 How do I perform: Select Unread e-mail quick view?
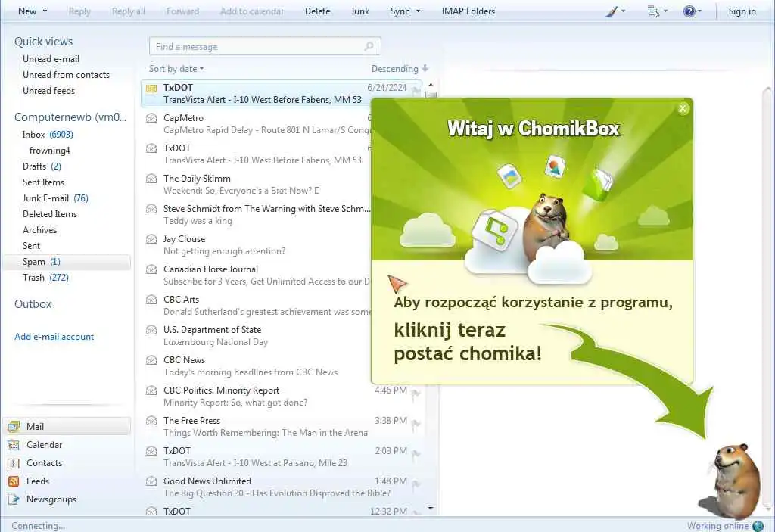coord(51,59)
